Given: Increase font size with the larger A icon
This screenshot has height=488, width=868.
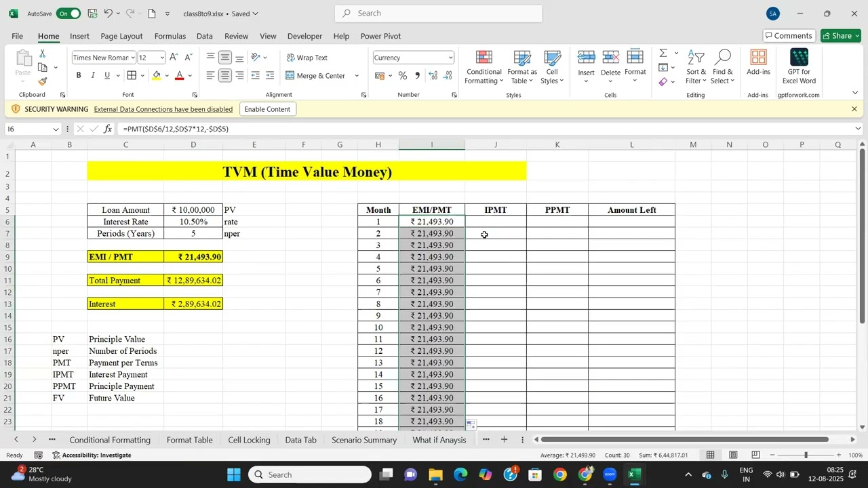Looking at the screenshot, I should (174, 58).
